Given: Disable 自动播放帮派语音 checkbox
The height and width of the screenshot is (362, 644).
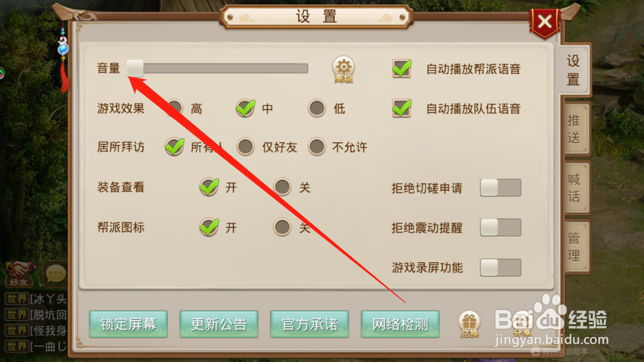Looking at the screenshot, I should pyautogui.click(x=401, y=69).
